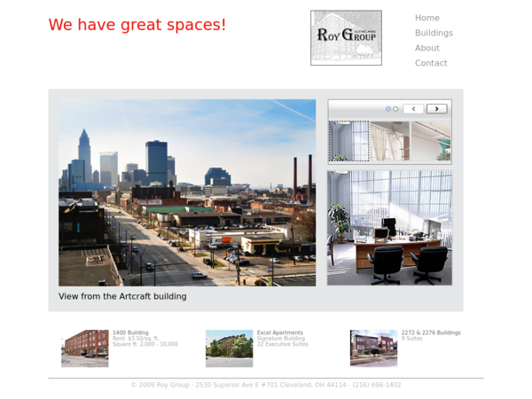
Task: Open the Excel Apartments text link
Action: coord(280,332)
